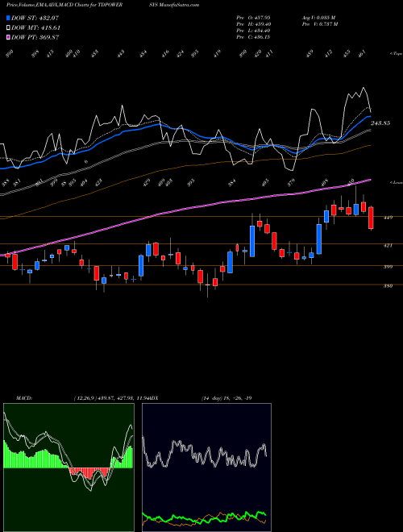Click the 'DOW MT: 418.61' legend text
Screen dimensions: 403x532
(x=36, y=27)
